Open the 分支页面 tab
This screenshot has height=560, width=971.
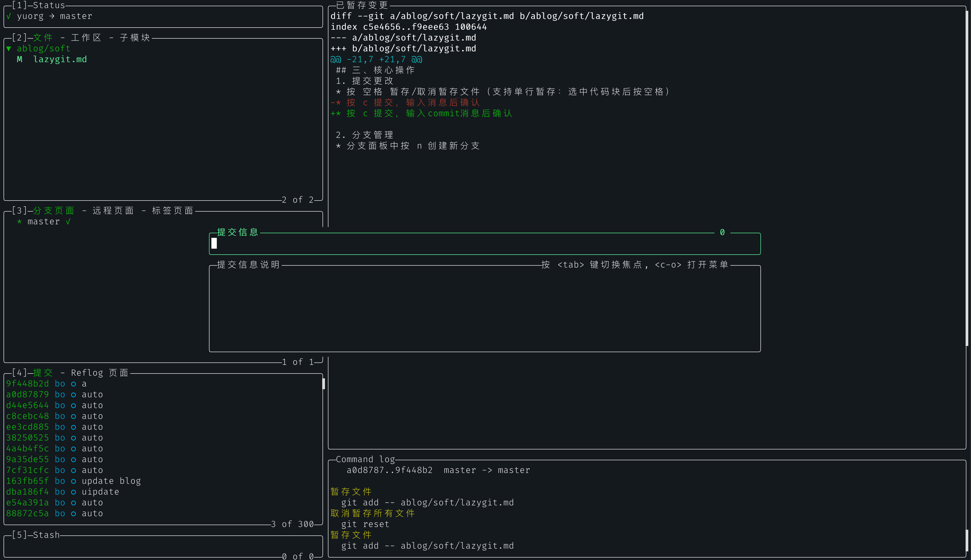[54, 211]
